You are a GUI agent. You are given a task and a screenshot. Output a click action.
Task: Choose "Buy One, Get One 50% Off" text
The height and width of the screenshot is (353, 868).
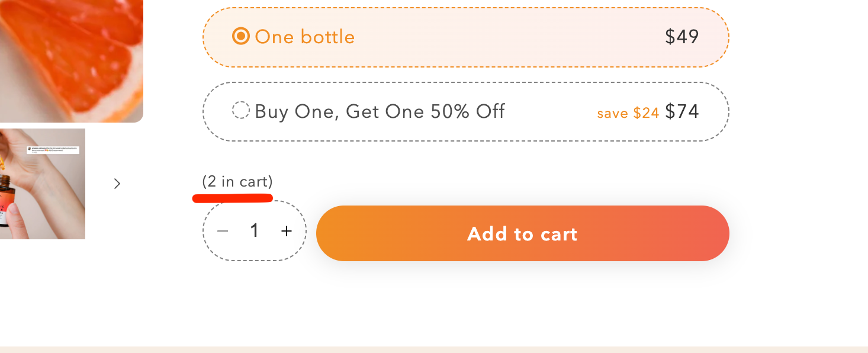[380, 111]
